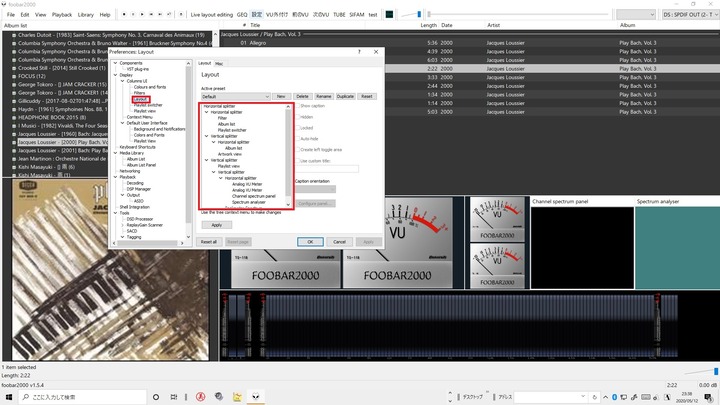Click the custom title text field
The height and width of the screenshot is (405, 720).
coord(327,169)
